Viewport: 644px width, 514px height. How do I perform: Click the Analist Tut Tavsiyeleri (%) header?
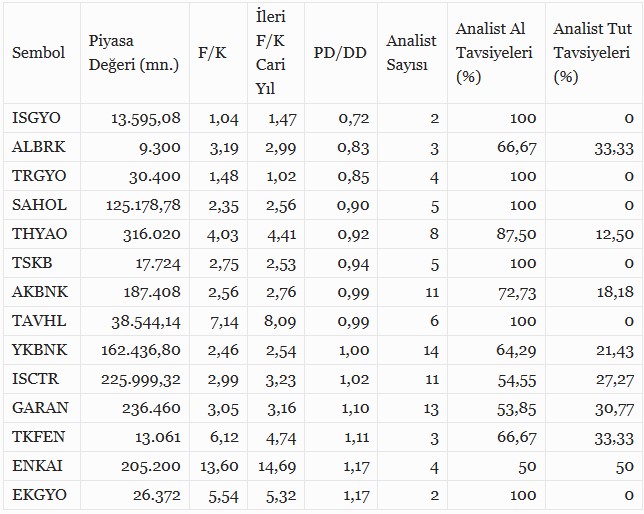point(591,52)
